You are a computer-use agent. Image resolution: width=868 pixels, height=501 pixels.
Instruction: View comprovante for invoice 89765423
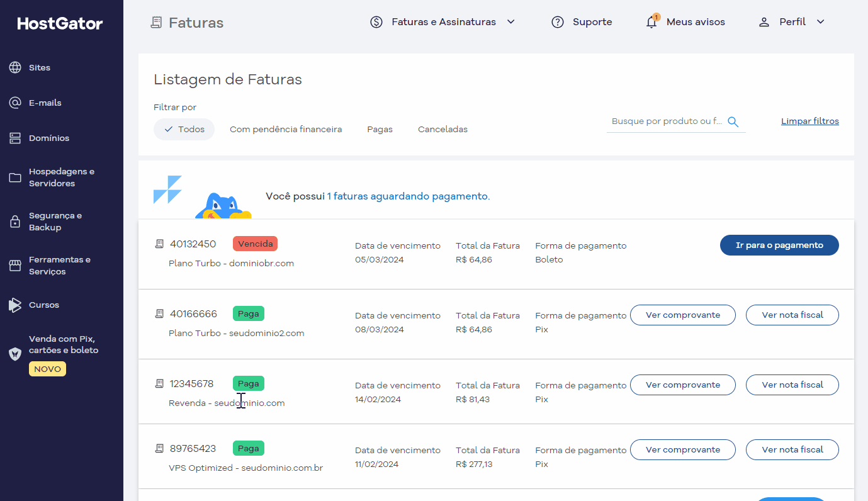pyautogui.click(x=683, y=450)
